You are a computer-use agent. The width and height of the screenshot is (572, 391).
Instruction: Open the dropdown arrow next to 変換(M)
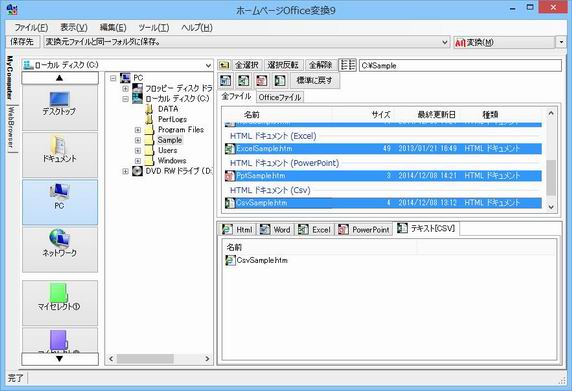click(561, 42)
